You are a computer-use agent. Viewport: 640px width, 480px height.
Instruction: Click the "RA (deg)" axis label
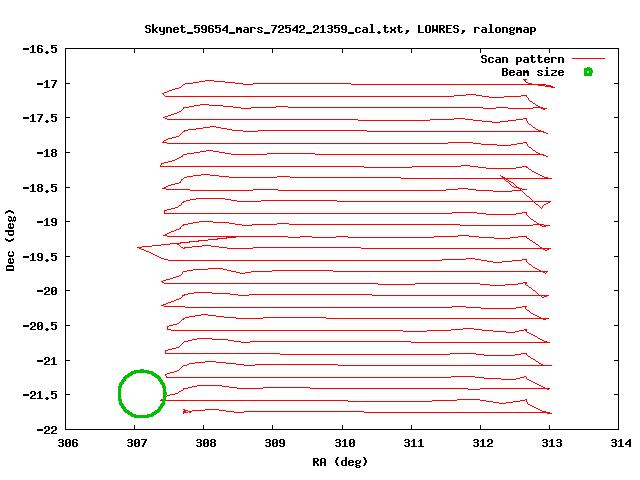(x=340, y=462)
